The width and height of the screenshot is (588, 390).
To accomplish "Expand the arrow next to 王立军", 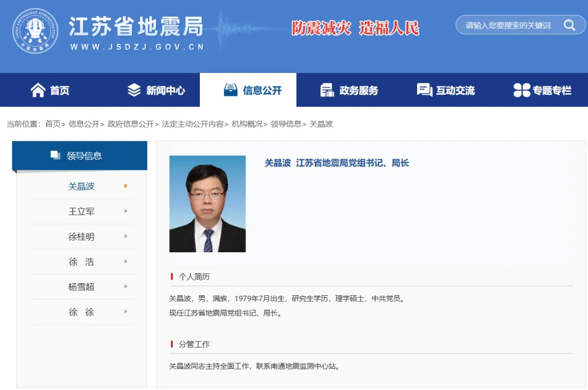I will pos(126,211).
